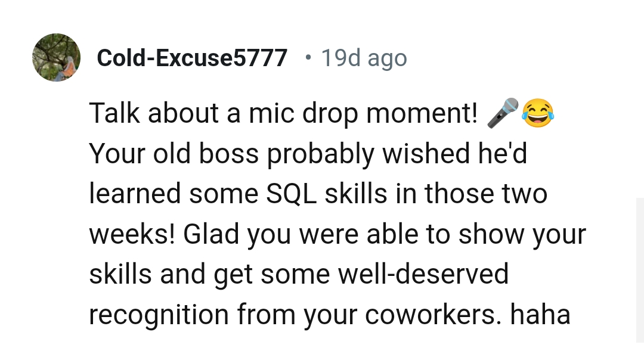Click the separator dot before 19d ago
644x354 pixels.
click(x=308, y=58)
